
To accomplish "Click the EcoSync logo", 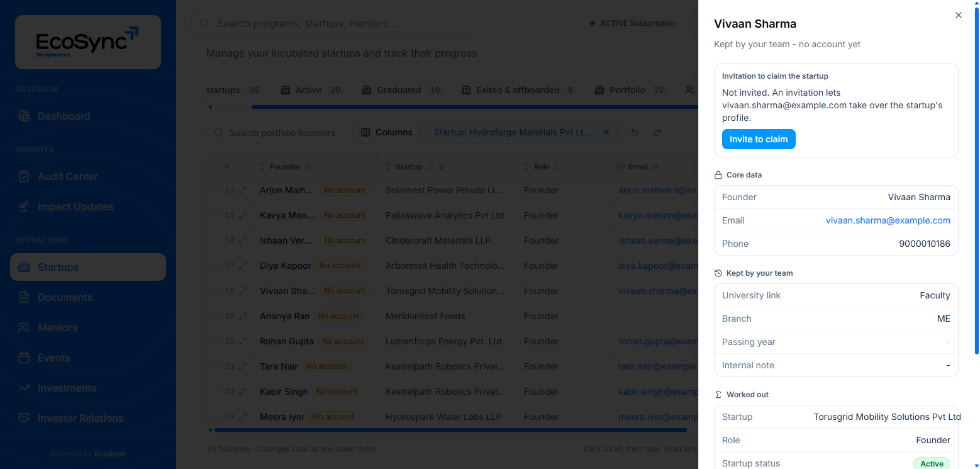I will click(88, 42).
